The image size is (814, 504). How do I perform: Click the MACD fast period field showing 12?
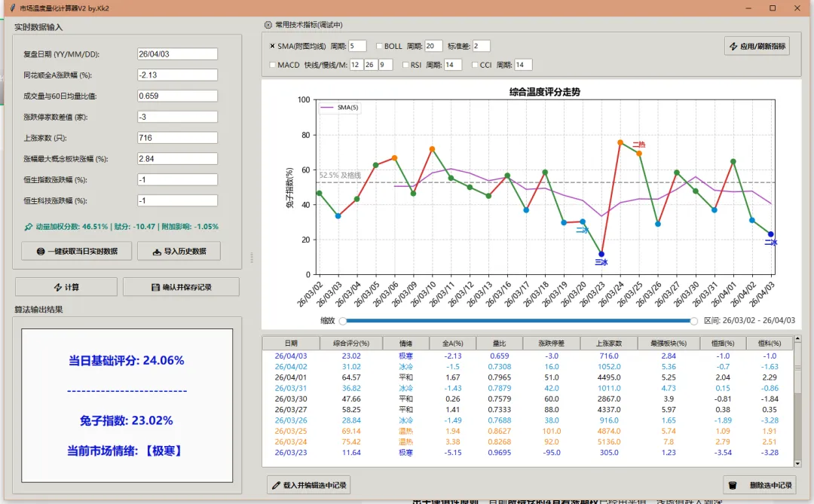tap(356, 65)
